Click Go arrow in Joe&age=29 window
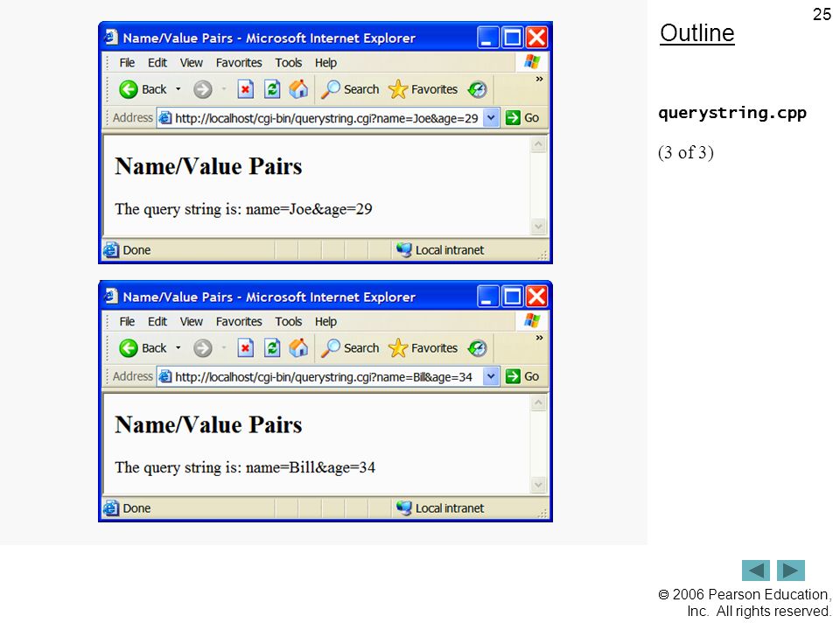 tap(513, 118)
